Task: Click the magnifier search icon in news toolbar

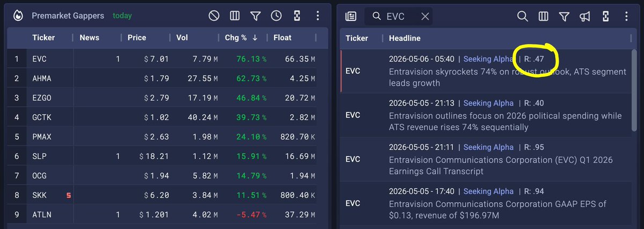Action: [x=522, y=17]
